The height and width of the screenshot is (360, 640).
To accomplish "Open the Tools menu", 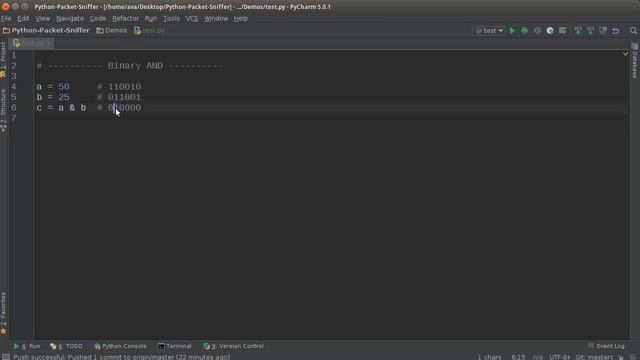I will tap(171, 18).
